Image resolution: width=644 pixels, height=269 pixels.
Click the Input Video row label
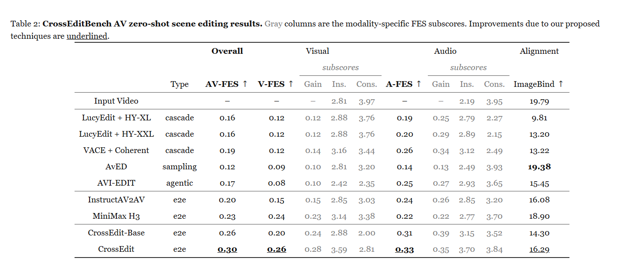pyautogui.click(x=116, y=101)
